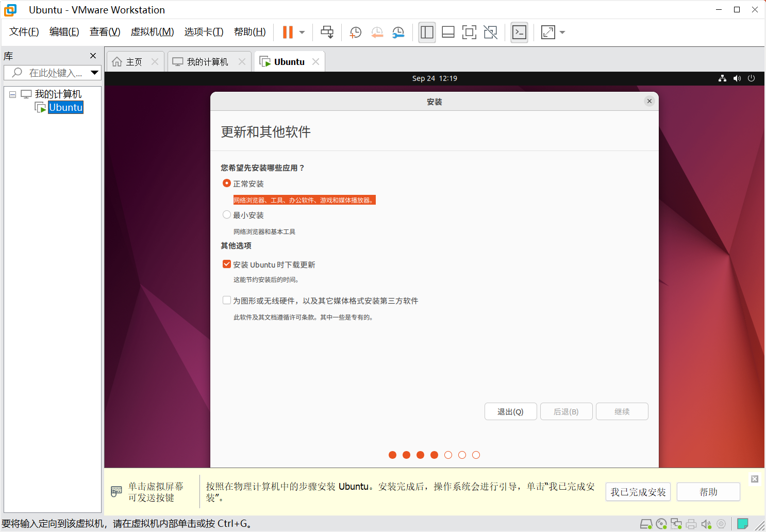Open the 帮助(H) menu
Viewport: 766px width, 532px height.
250,32
